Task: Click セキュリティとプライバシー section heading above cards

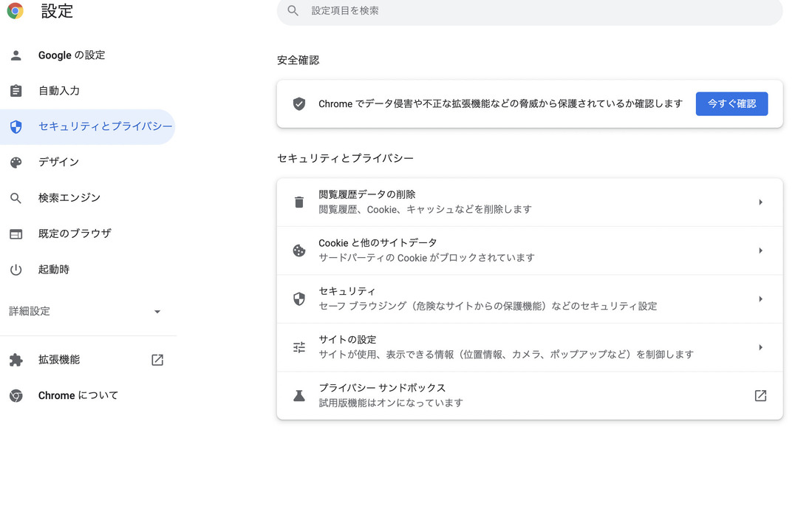Action: point(345,159)
